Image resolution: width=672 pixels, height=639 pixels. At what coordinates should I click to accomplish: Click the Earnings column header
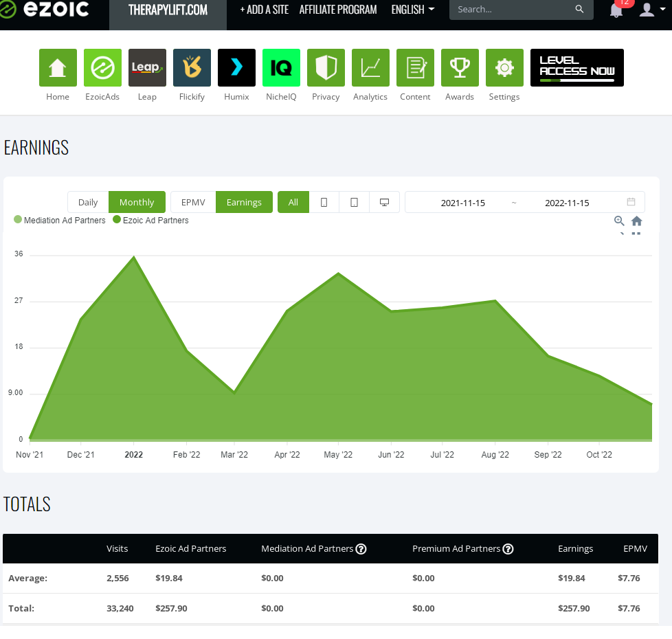(575, 548)
